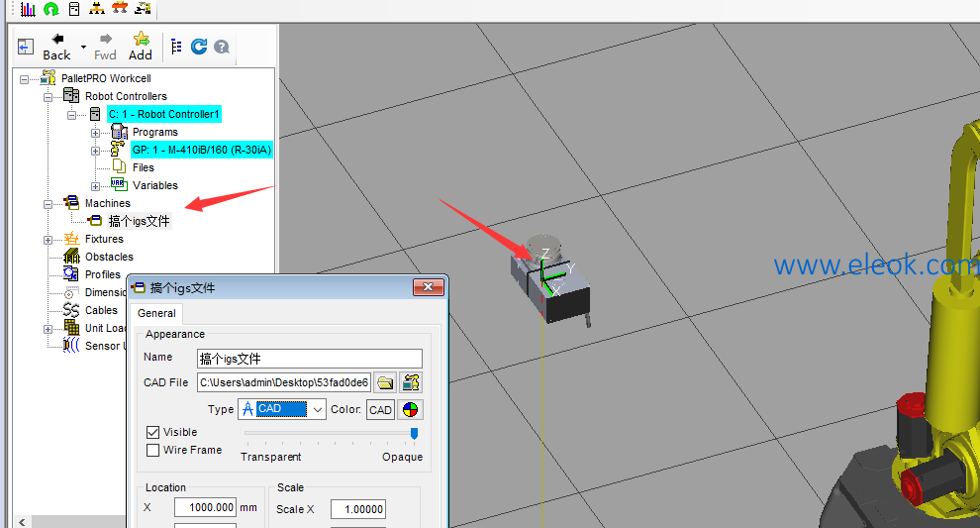Click the Location X value field

click(x=205, y=507)
